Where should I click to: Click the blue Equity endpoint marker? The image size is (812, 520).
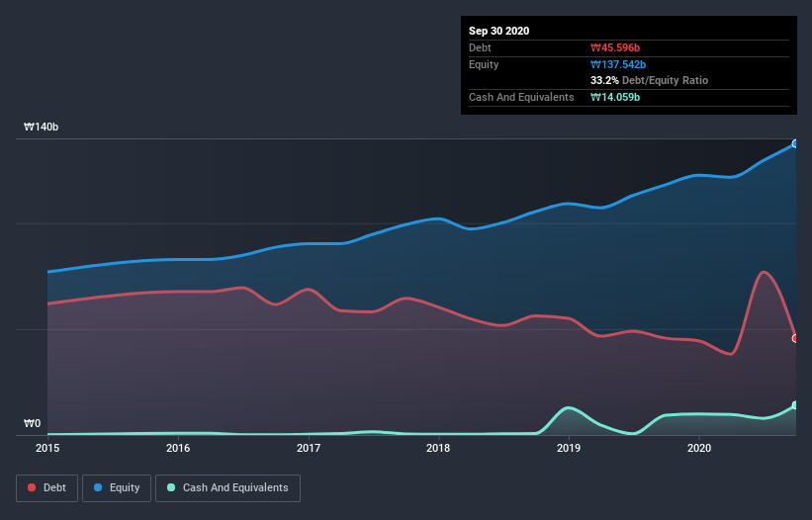tap(795, 144)
